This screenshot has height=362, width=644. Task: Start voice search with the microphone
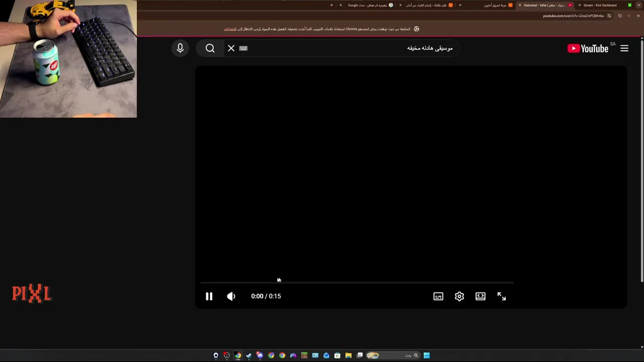click(x=180, y=48)
